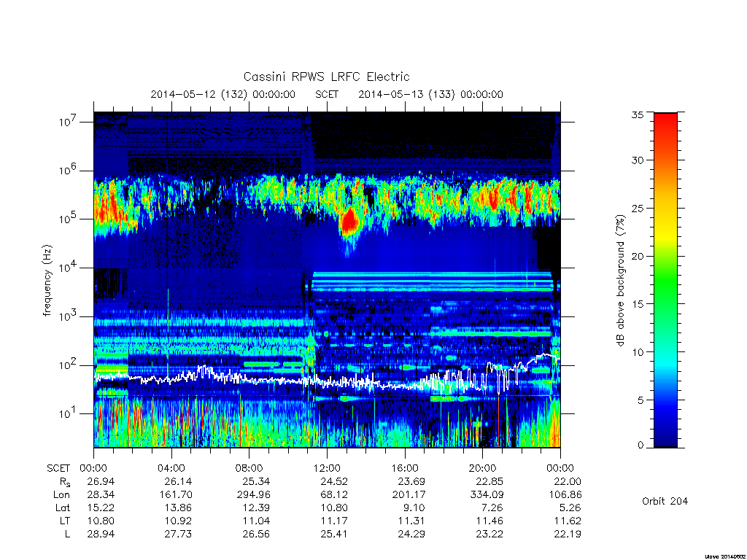Click the 10^1 frequency tick label

click(x=68, y=413)
